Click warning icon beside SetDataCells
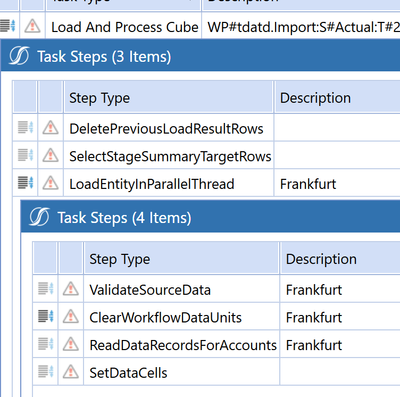400x397 pixels. pos(71,372)
